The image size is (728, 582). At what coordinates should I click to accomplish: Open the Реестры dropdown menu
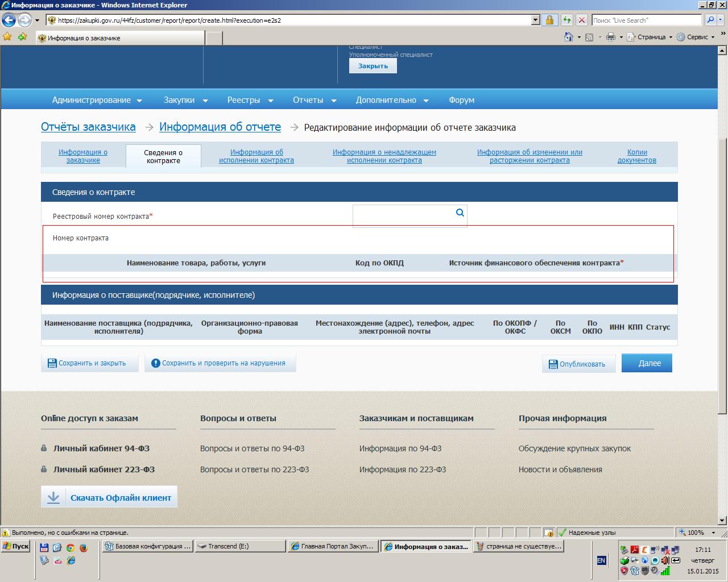(250, 100)
